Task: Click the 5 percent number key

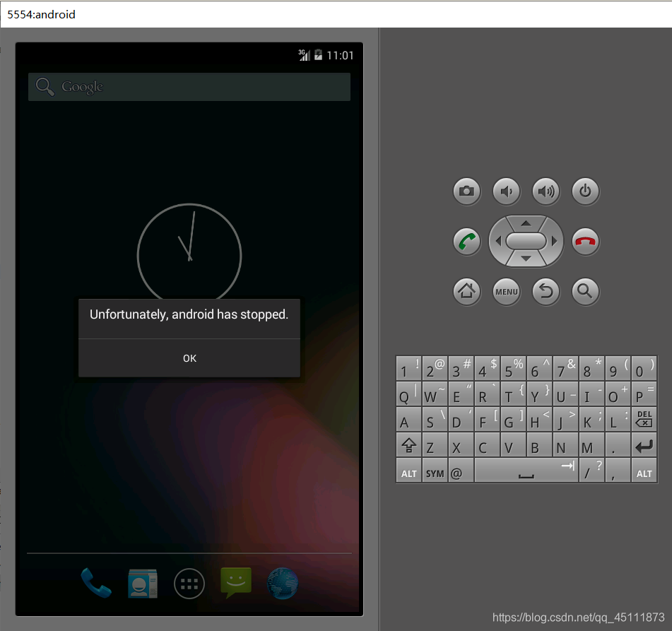Action: (x=513, y=368)
